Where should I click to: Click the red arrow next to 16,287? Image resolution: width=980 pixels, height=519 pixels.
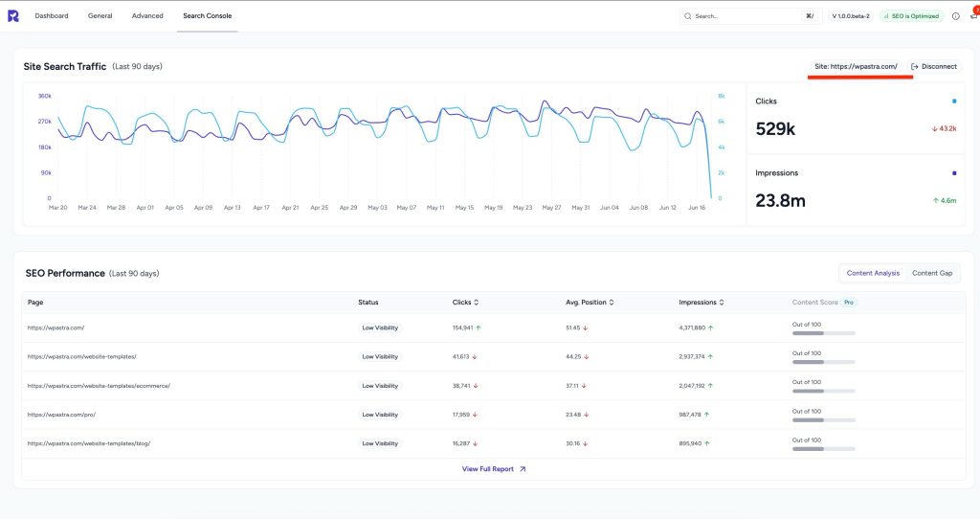pos(475,443)
